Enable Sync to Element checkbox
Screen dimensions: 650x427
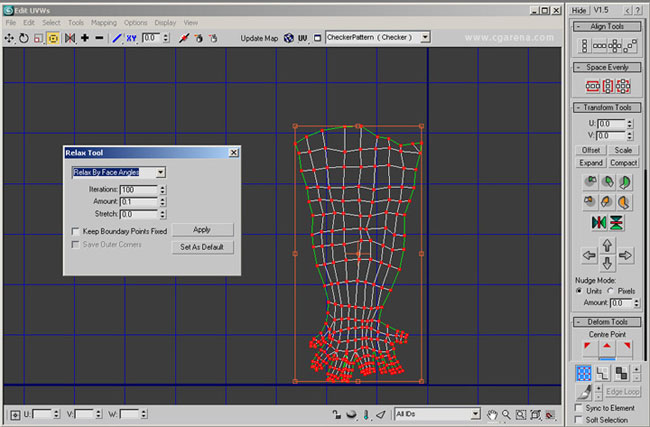578,408
